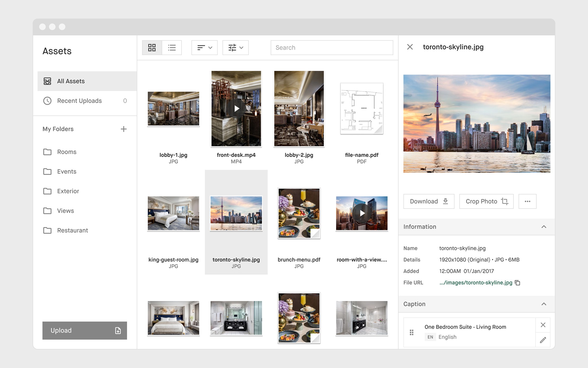Click the upload icon on the Upload button

pos(117,330)
